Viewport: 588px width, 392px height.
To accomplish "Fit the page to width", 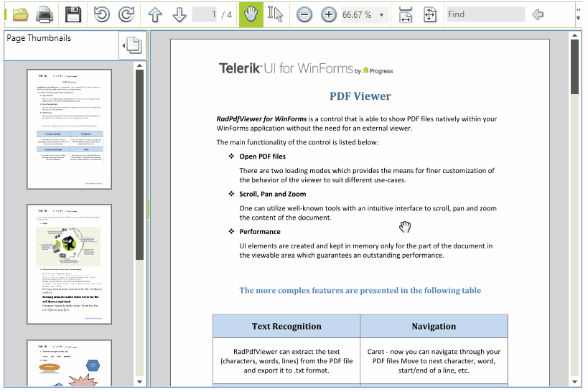I will [x=406, y=14].
